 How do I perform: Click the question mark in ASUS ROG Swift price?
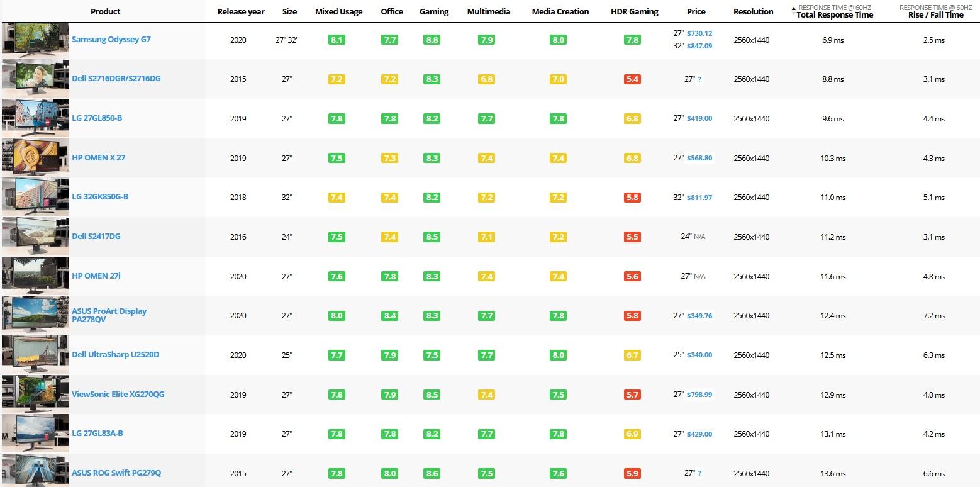[699, 473]
